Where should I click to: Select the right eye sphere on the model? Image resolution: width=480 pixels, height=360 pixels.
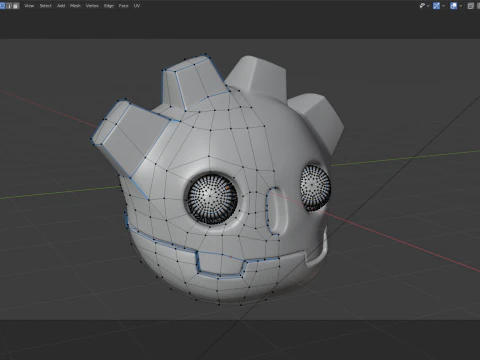[x=315, y=188]
